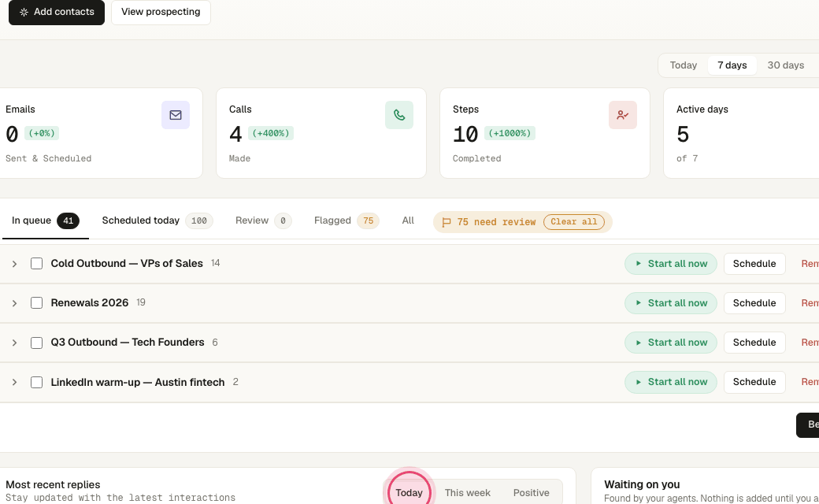This screenshot has height=504, width=819.
Task: Select the 30 days range
Action: click(786, 65)
